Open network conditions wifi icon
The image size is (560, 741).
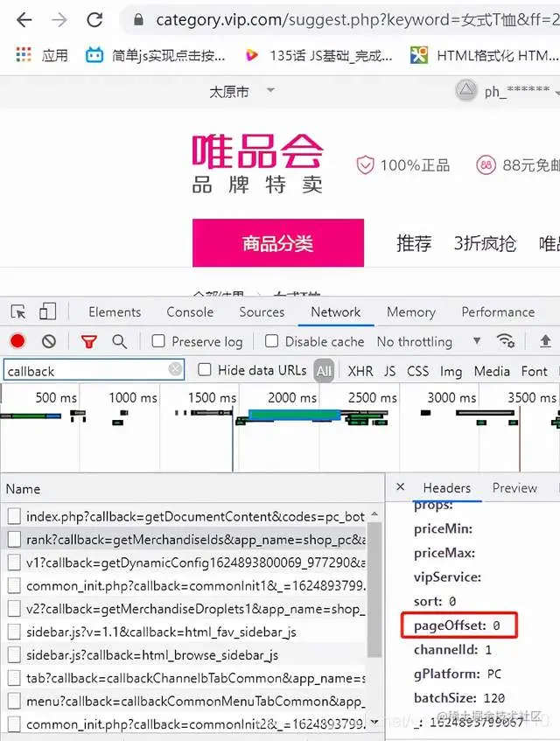click(x=506, y=340)
